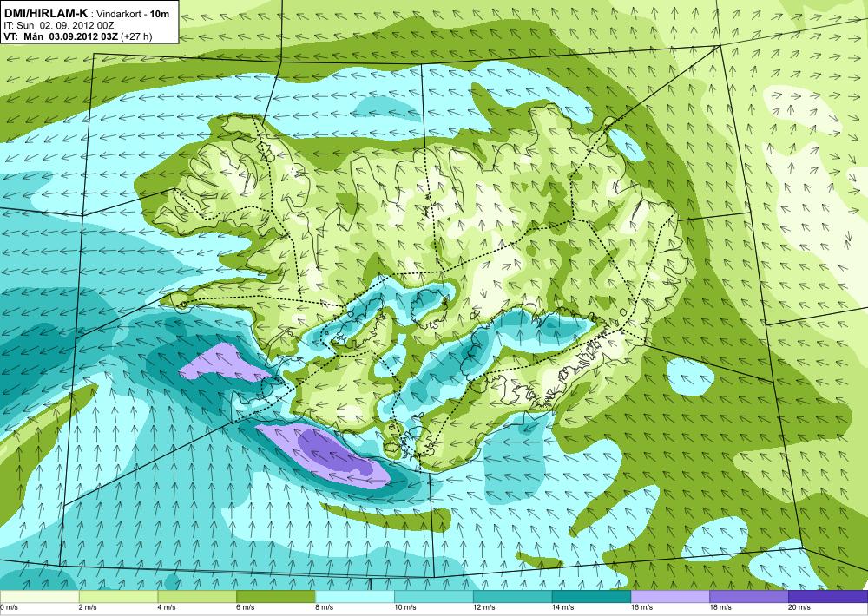Click the '8 m/s' legend label
The width and height of the screenshot is (868, 616).
click(x=325, y=607)
